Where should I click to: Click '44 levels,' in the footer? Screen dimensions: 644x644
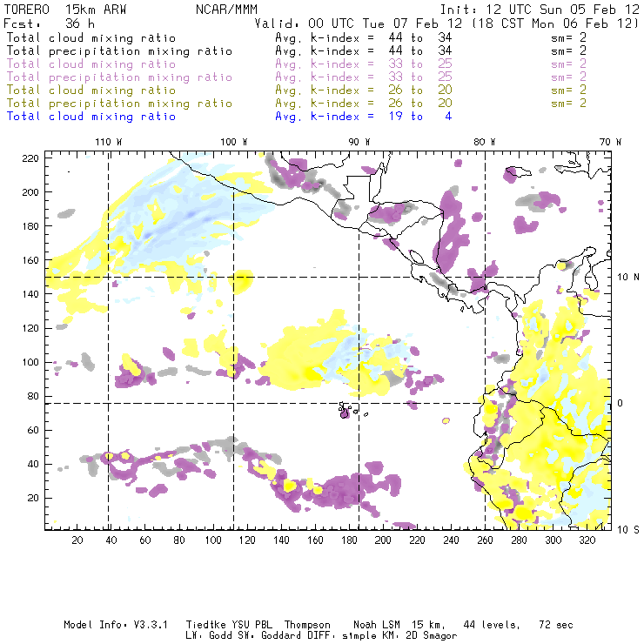point(492,625)
